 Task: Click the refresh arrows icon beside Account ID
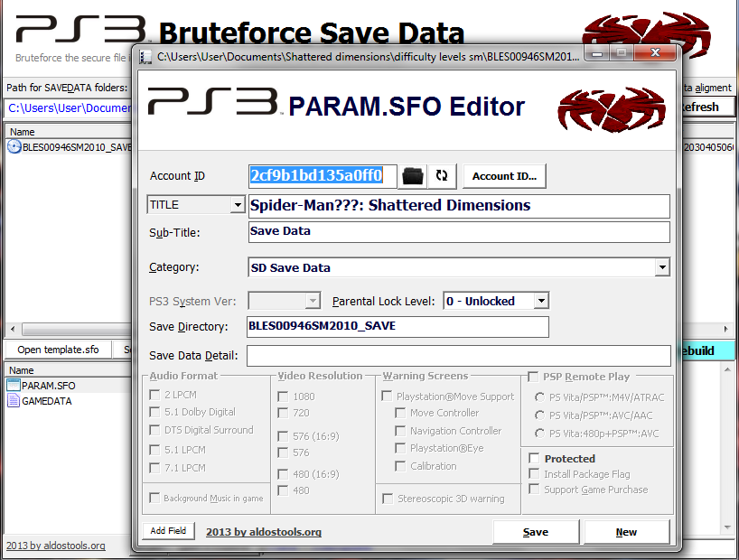point(442,176)
